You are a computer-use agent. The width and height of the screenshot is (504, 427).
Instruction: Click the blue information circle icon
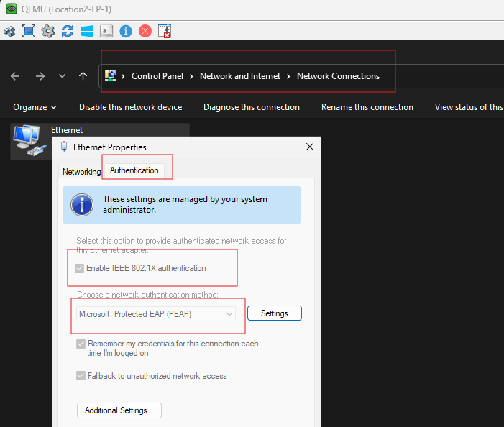pyautogui.click(x=82, y=205)
